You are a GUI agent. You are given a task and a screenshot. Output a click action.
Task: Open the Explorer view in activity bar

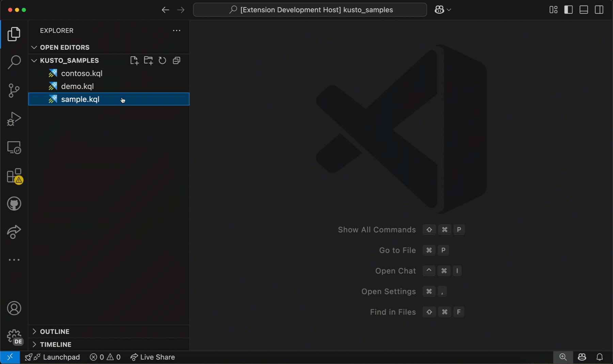pos(14,34)
